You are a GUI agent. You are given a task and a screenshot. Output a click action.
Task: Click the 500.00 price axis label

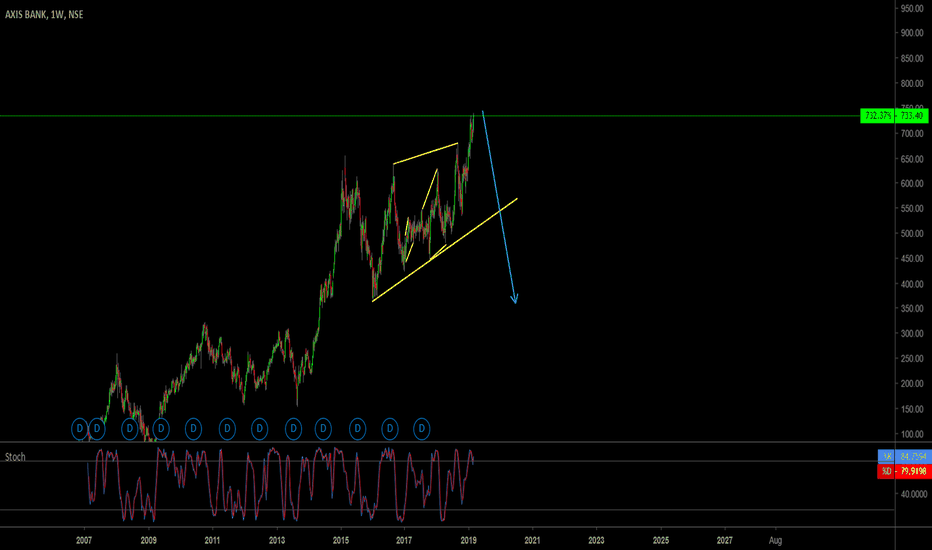(912, 234)
